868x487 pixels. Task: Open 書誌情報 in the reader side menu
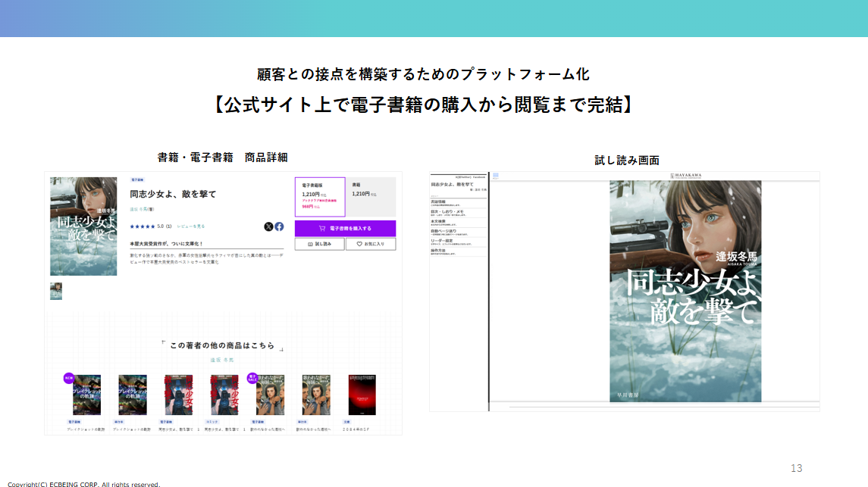(x=459, y=203)
